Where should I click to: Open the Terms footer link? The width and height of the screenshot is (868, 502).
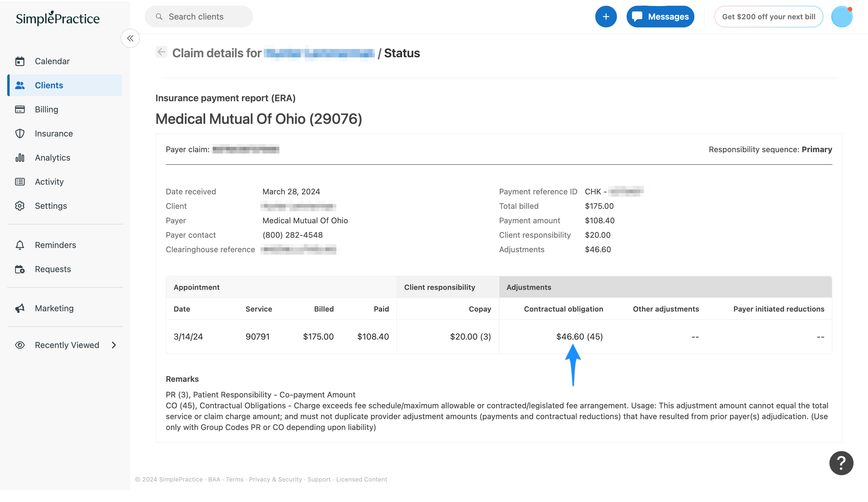pos(234,480)
